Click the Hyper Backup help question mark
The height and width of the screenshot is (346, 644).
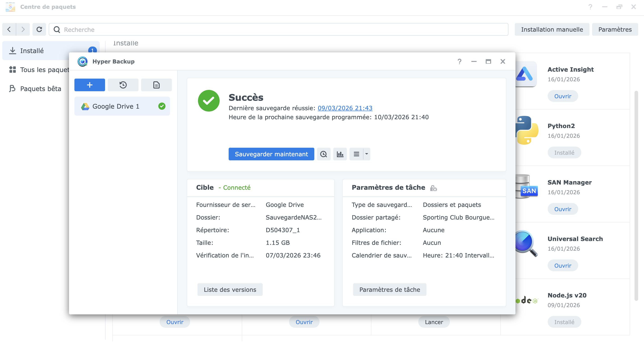(459, 61)
